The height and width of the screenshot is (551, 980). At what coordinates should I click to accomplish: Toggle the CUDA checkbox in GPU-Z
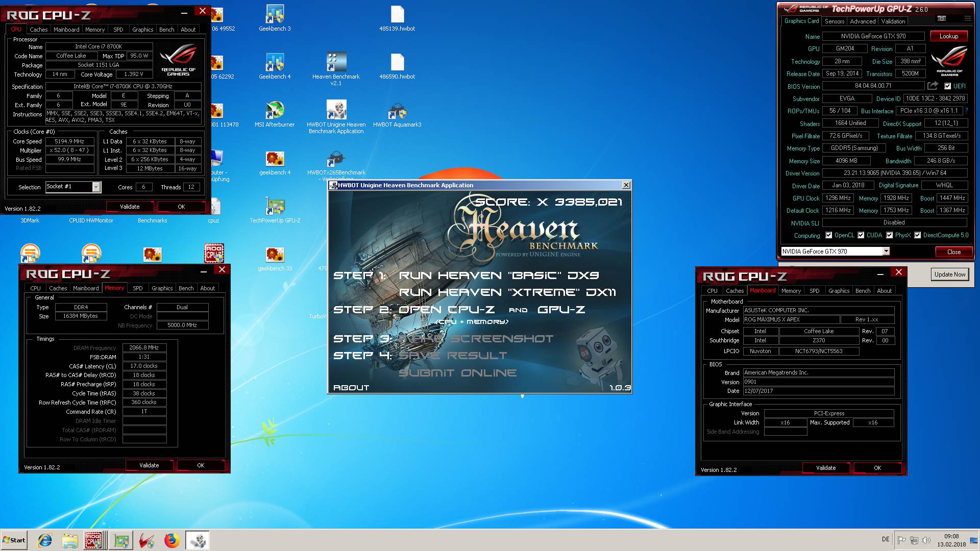coord(861,235)
